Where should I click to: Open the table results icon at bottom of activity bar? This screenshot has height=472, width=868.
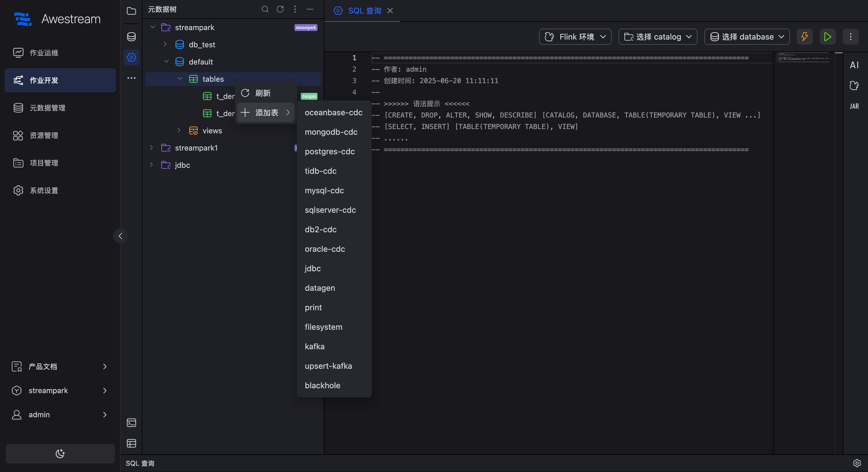pyautogui.click(x=131, y=443)
